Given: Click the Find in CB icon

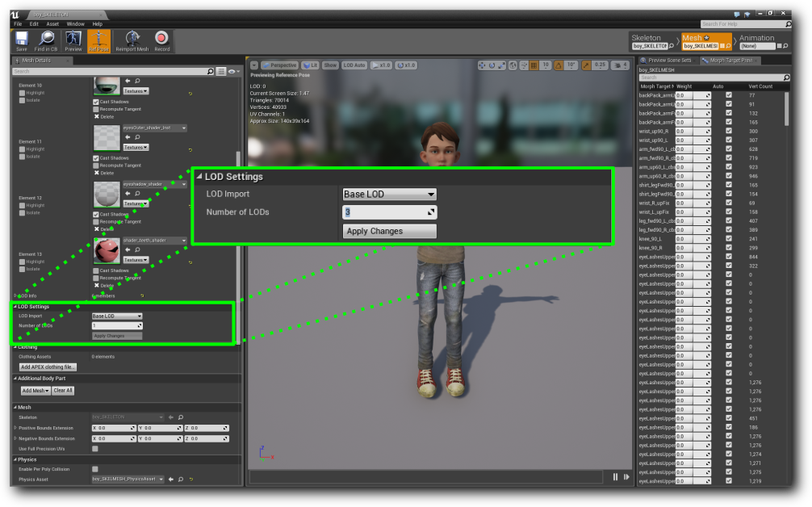Looking at the screenshot, I should tap(46, 38).
